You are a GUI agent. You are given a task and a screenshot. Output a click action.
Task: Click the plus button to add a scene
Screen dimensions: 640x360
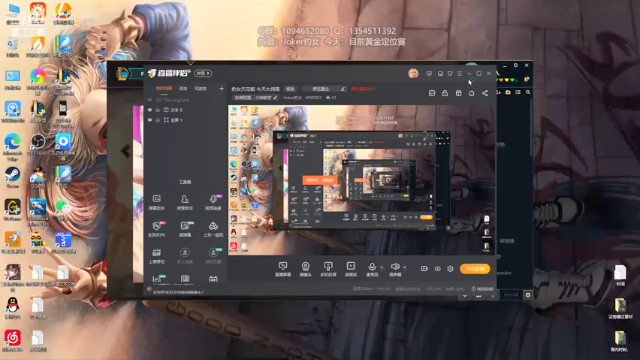221,88
